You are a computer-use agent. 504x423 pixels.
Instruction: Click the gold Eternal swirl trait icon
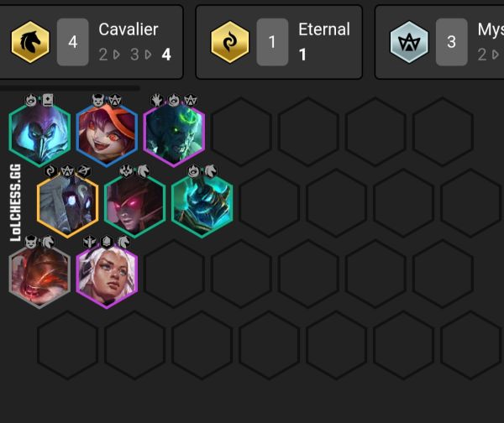coord(230,42)
